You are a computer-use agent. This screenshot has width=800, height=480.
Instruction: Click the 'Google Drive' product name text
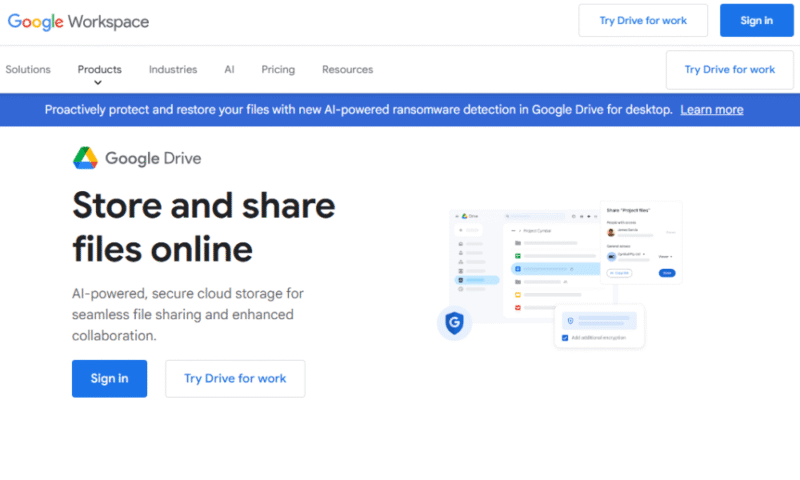153,158
